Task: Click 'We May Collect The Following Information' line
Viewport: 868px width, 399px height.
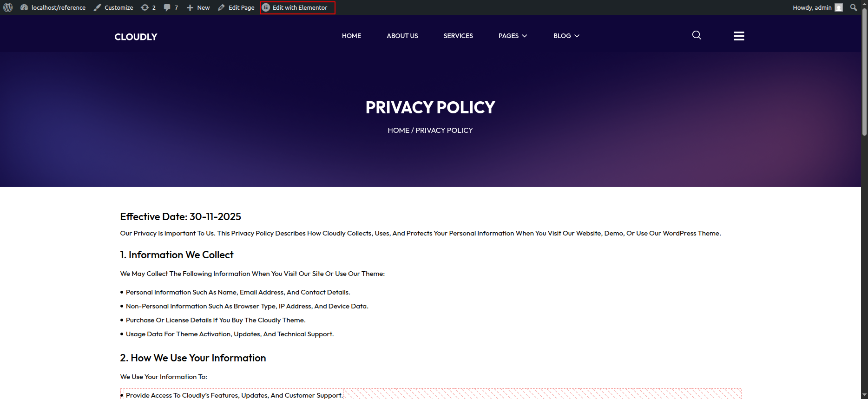Action: click(x=252, y=274)
